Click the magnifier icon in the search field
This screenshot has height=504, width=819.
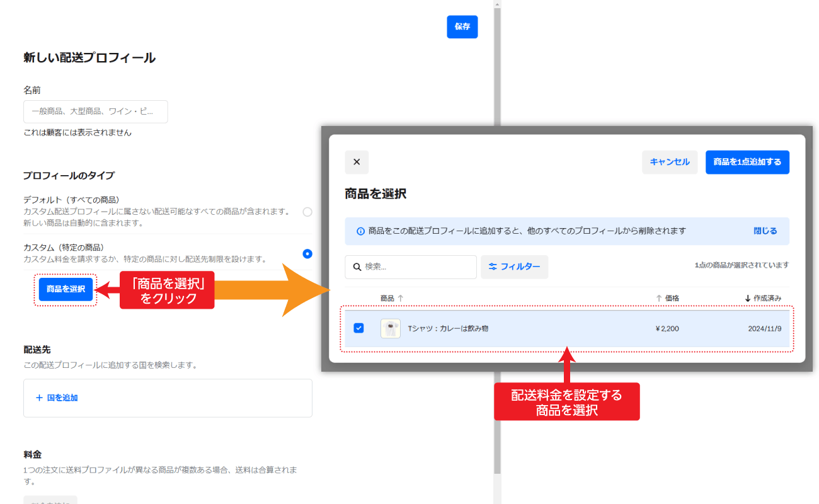pos(357,266)
